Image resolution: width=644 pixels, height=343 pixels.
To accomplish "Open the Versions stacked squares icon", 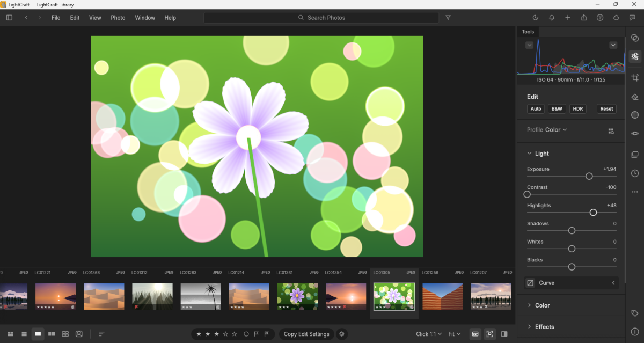I will click(635, 155).
